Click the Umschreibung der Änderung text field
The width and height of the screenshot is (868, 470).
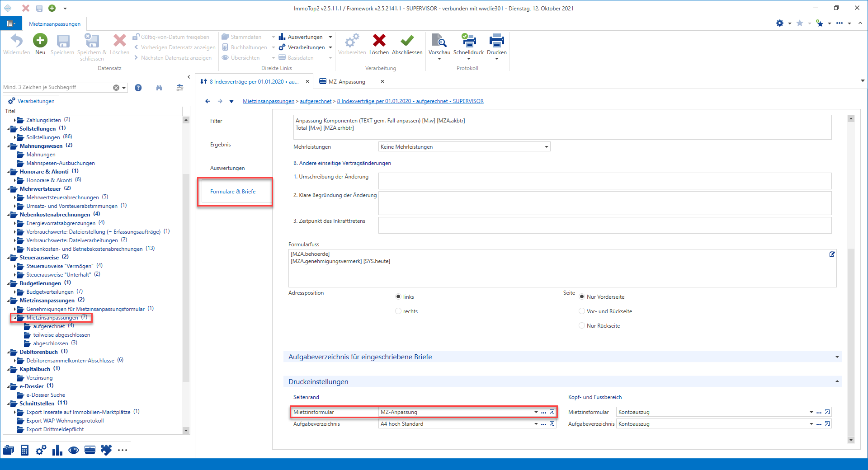point(605,181)
